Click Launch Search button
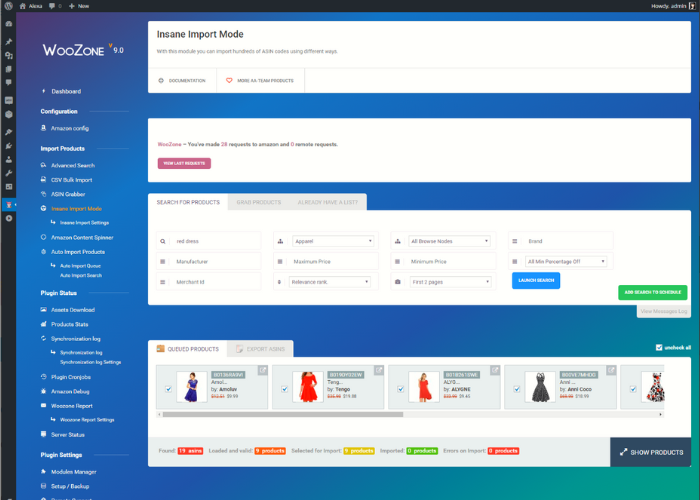700x500 pixels. (536, 280)
